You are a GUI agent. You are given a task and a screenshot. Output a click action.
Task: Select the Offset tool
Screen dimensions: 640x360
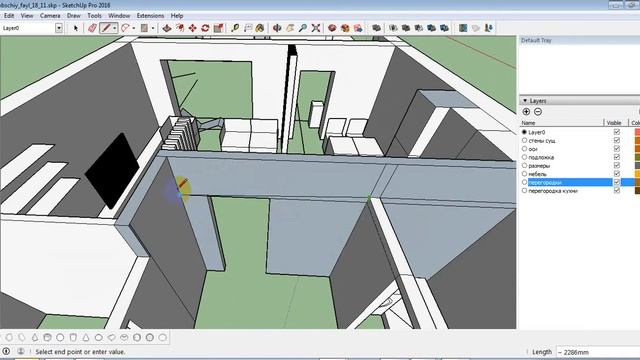click(180, 28)
